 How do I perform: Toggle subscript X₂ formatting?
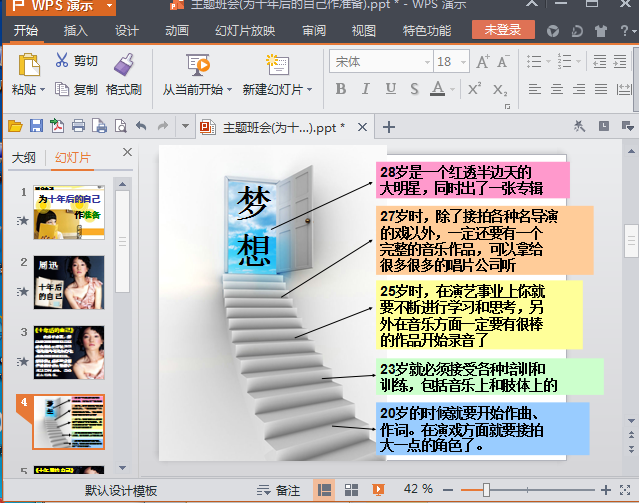point(500,89)
